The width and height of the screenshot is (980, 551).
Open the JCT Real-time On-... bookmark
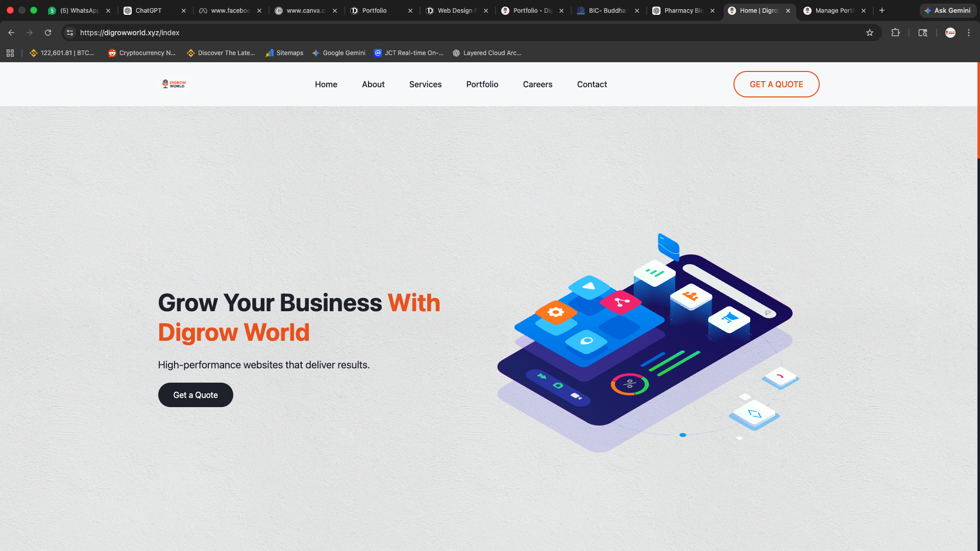tap(409, 53)
